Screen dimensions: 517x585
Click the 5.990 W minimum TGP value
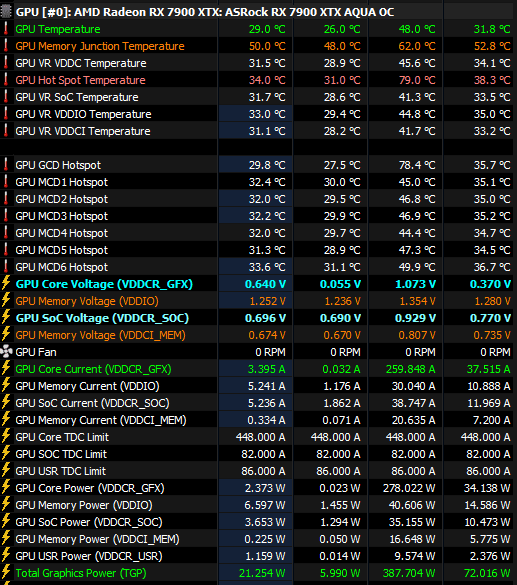coord(340,573)
